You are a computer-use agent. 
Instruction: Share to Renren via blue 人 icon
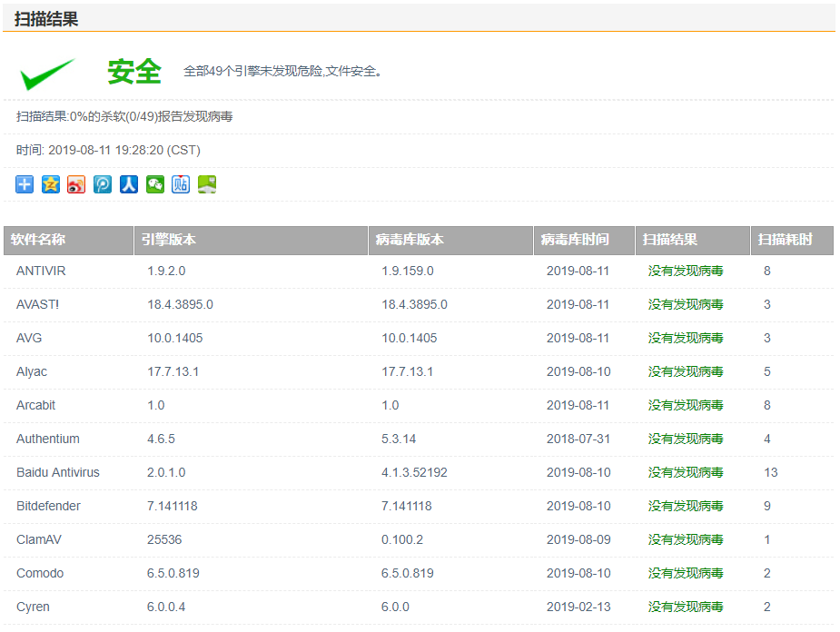click(x=129, y=184)
